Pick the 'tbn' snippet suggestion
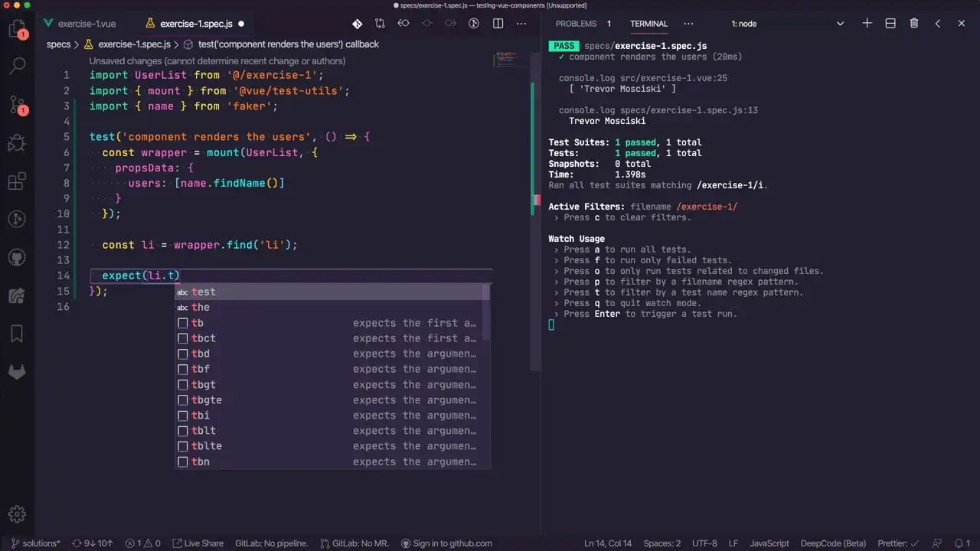980x551 pixels. (332, 461)
